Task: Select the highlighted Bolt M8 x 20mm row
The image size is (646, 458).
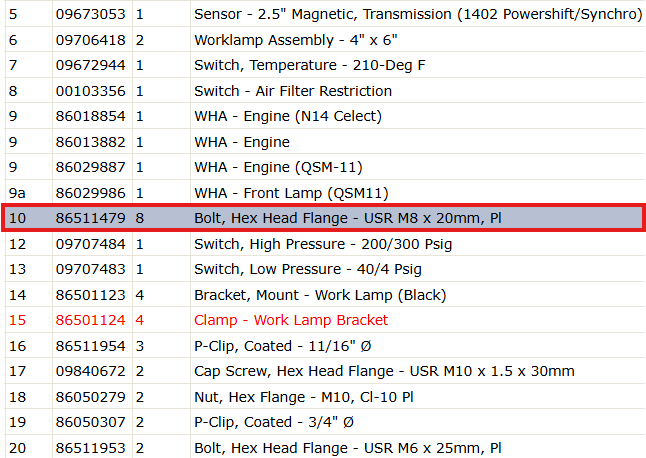Action: pos(323,218)
